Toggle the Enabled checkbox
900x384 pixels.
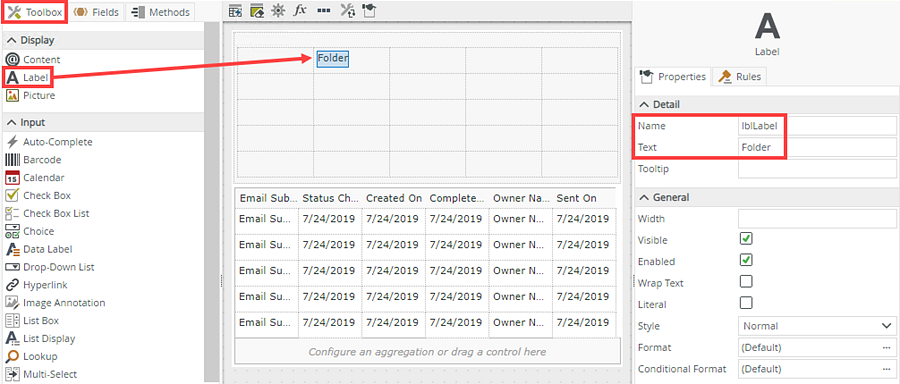746,260
